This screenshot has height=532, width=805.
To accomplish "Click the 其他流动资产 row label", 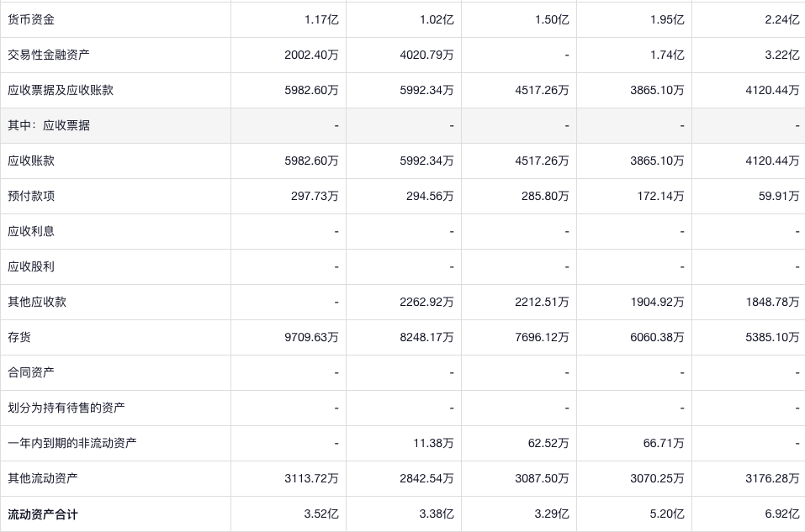I will coord(43,478).
